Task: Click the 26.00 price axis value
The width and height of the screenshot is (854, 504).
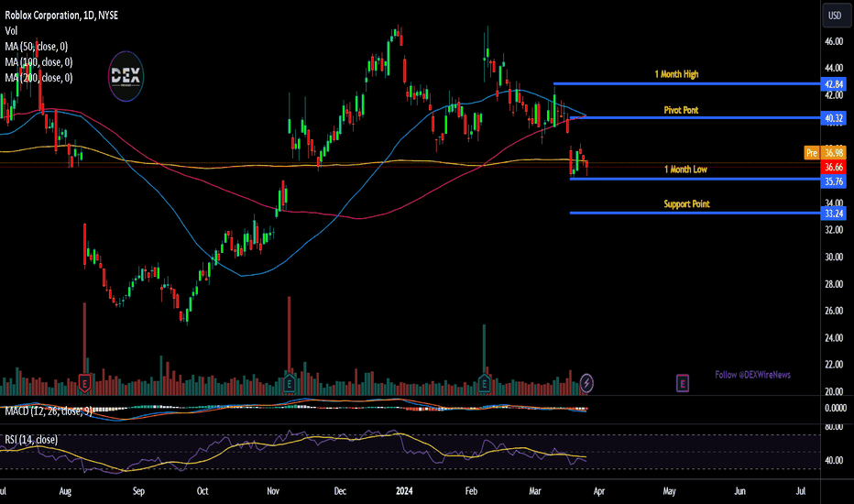Action: point(834,312)
